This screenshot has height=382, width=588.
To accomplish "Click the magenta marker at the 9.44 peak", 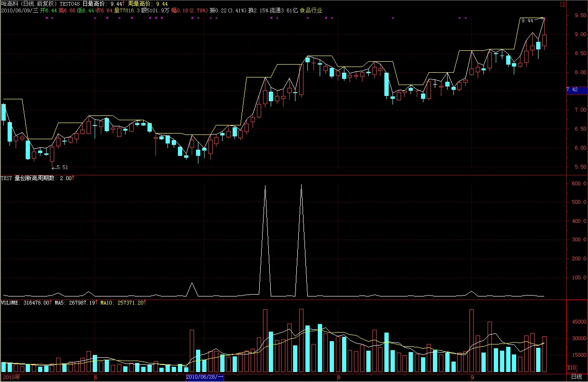I will [544, 18].
